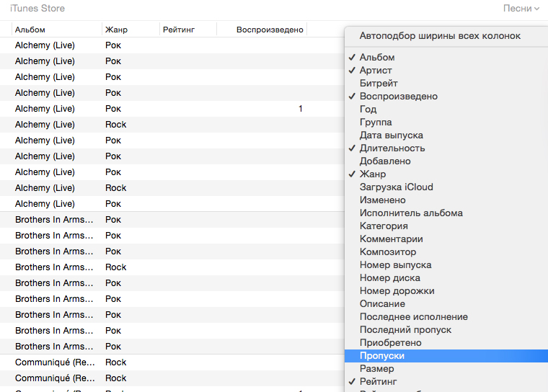The height and width of the screenshot is (392, 548).
Task: Select Alchemy (Live) row with play count 1
Action: pyautogui.click(x=172, y=109)
